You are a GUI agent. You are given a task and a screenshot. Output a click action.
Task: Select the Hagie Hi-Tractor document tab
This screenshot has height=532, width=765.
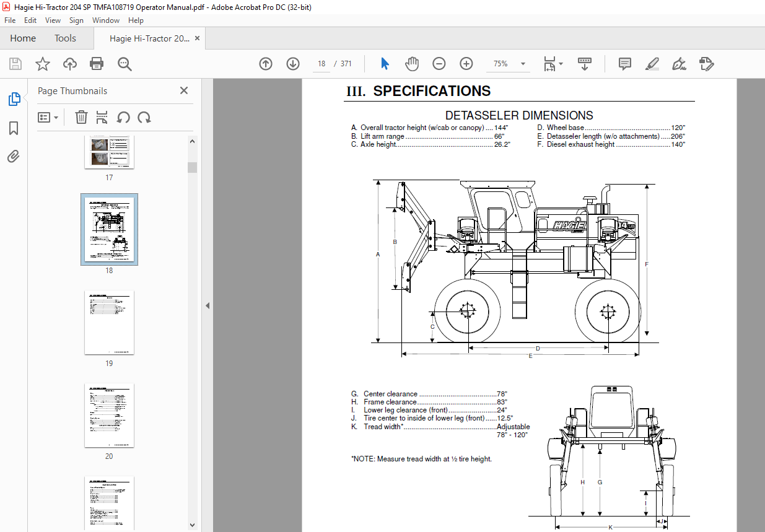(149, 38)
